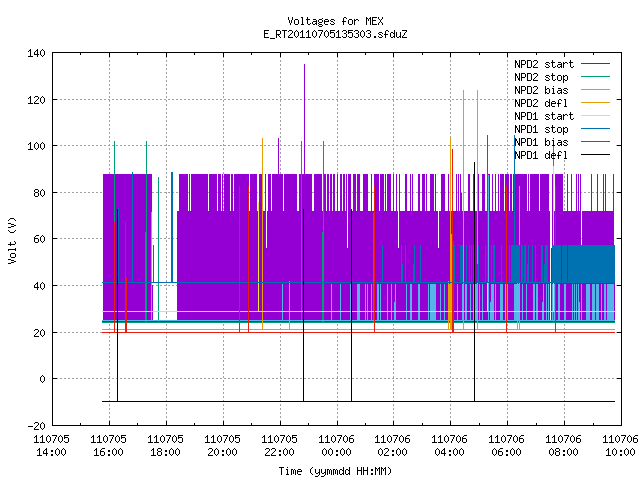640x480 pixels.
Task: Click the x-axis tick '110705 18:00'
Action: [165, 446]
